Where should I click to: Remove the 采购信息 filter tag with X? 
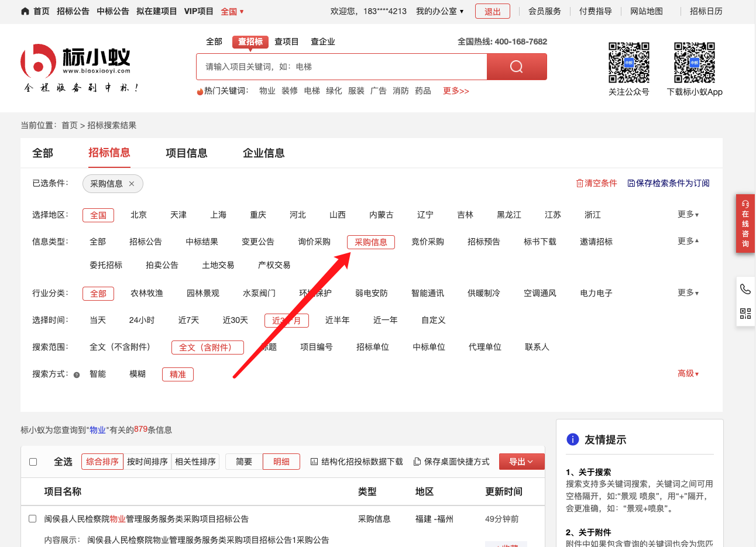(132, 184)
